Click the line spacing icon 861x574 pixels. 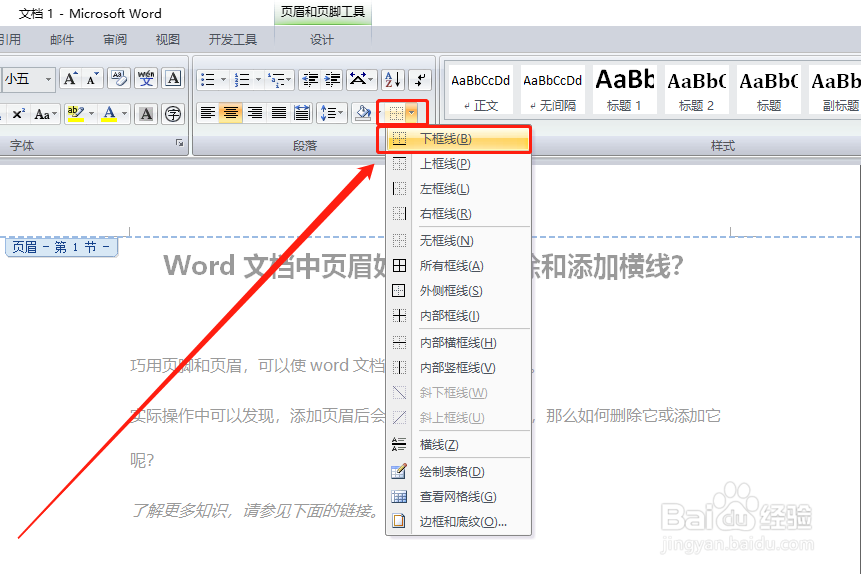pos(328,114)
